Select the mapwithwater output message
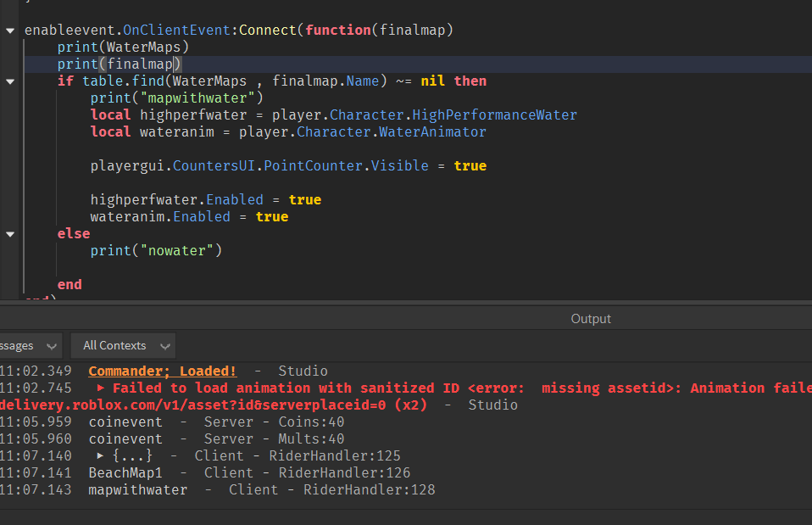This screenshot has height=525, width=812. pyautogui.click(x=137, y=490)
